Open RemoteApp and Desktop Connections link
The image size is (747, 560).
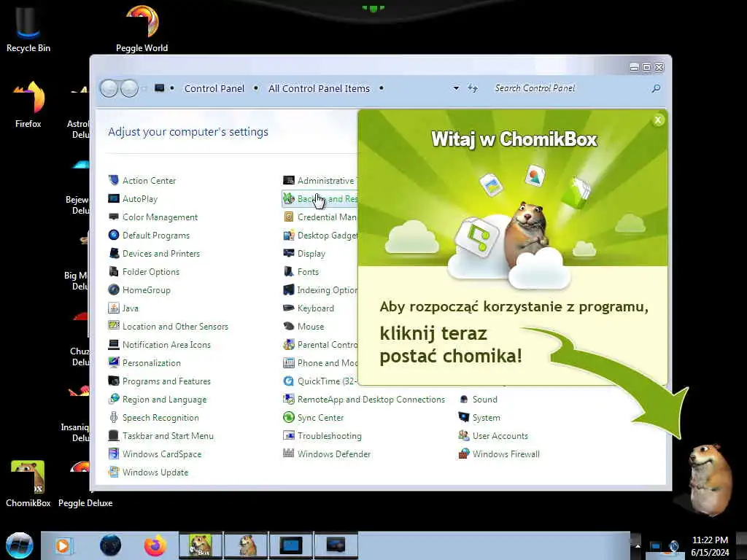tap(371, 399)
